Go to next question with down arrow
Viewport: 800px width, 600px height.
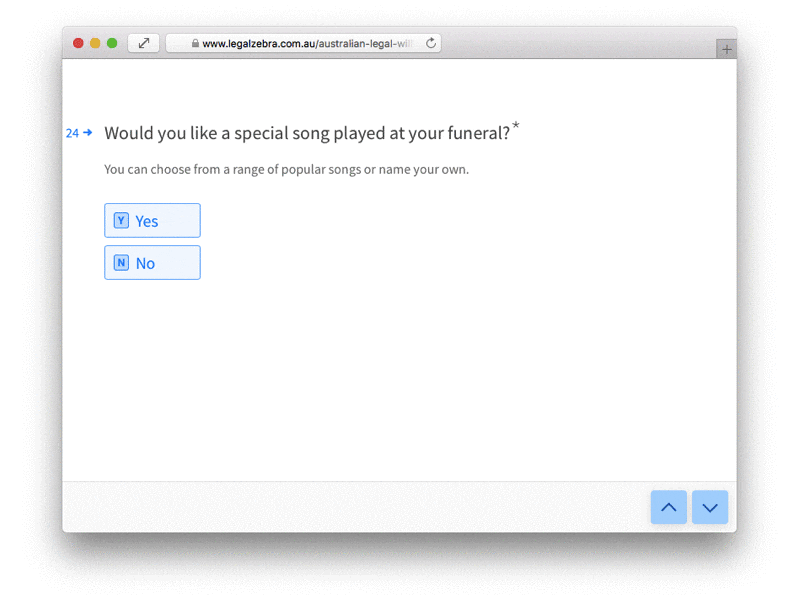[x=710, y=507]
